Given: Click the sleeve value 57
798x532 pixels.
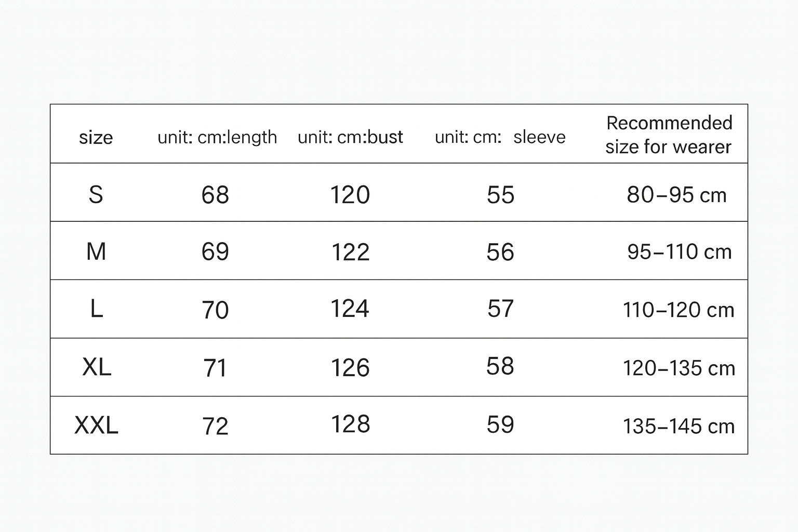Looking at the screenshot, I should [500, 309].
